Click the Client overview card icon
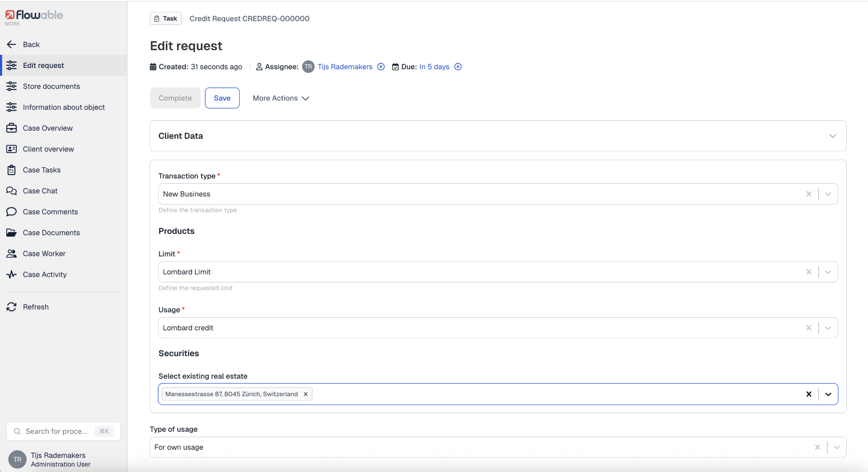Viewport: 868px width, 472px height. (x=12, y=149)
